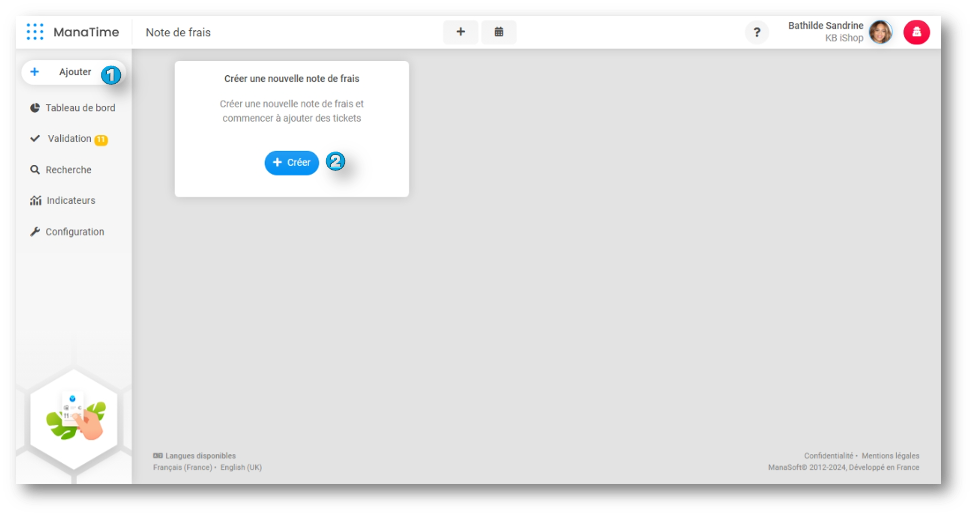Click the magnifier icon for Recherche

click(35, 170)
